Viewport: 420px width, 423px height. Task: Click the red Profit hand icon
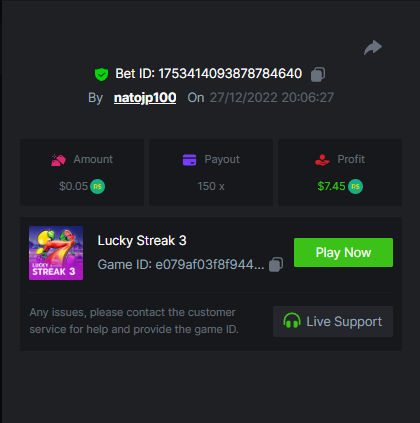[x=322, y=160]
